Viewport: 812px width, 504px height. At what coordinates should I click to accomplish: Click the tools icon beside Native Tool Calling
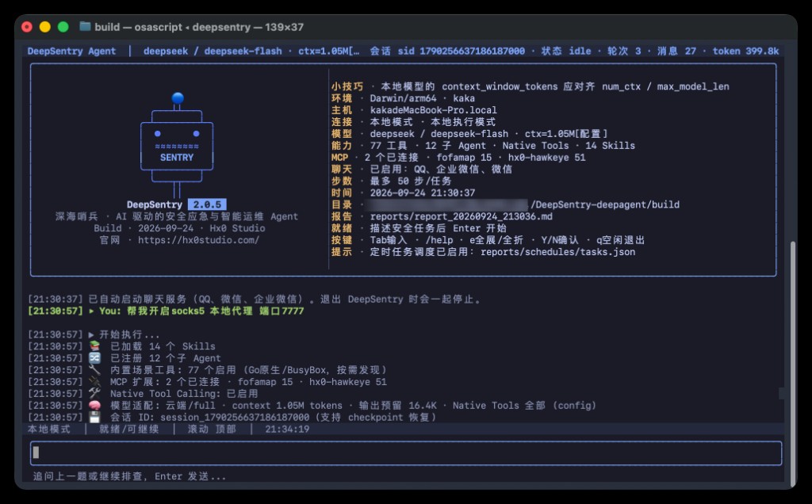point(94,394)
